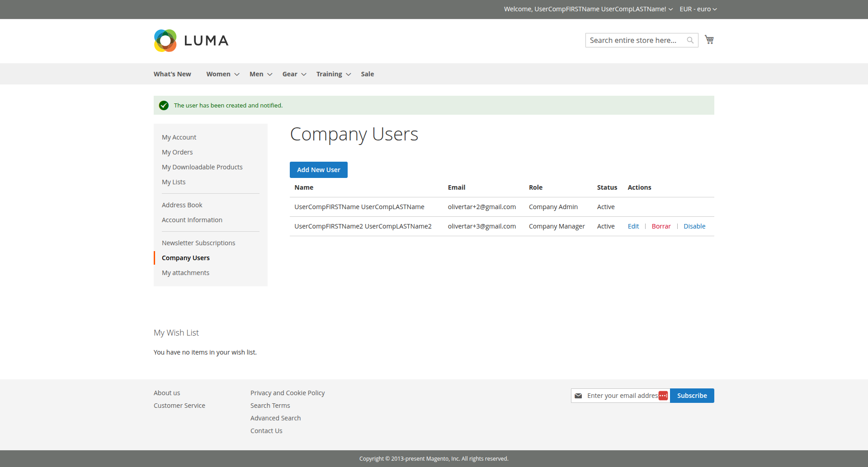This screenshot has width=868, height=467.
Task: Click the Luma logo
Action: tap(190, 40)
